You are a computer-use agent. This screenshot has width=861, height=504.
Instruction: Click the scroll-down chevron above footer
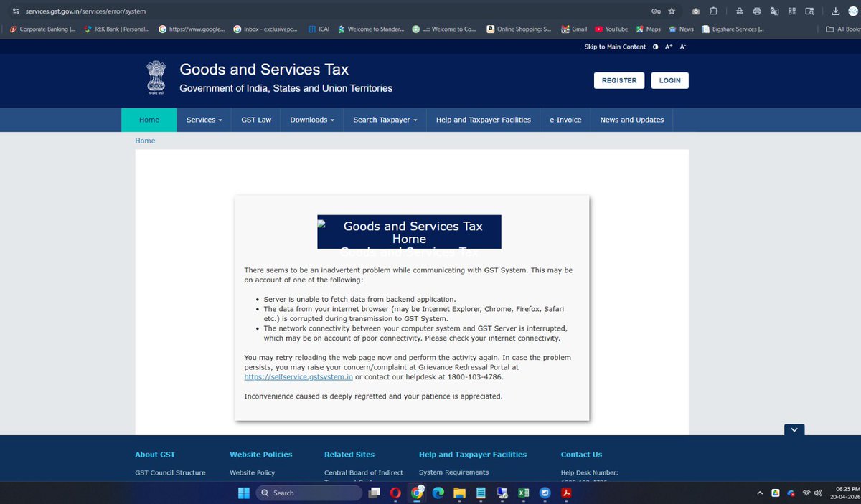tap(794, 429)
